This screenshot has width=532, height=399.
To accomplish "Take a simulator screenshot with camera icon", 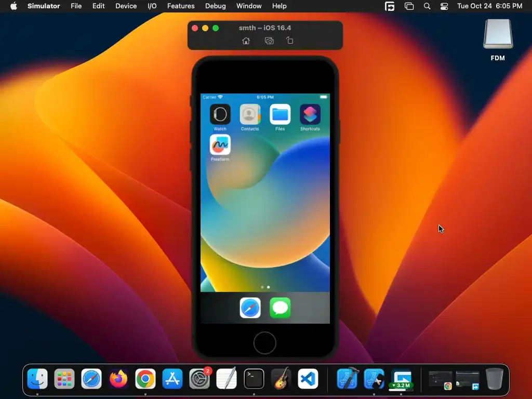I will [x=269, y=41].
